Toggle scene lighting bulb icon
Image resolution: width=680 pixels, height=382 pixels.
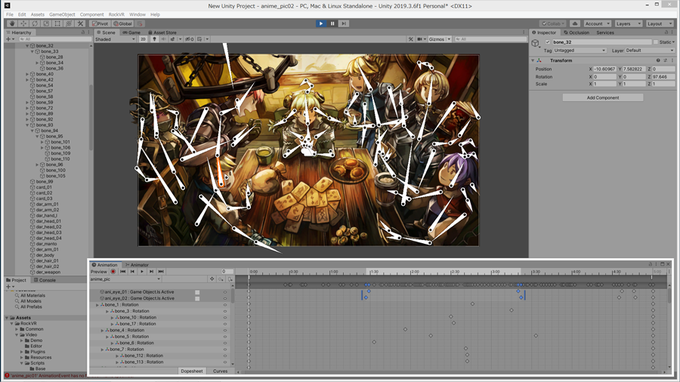(154, 39)
